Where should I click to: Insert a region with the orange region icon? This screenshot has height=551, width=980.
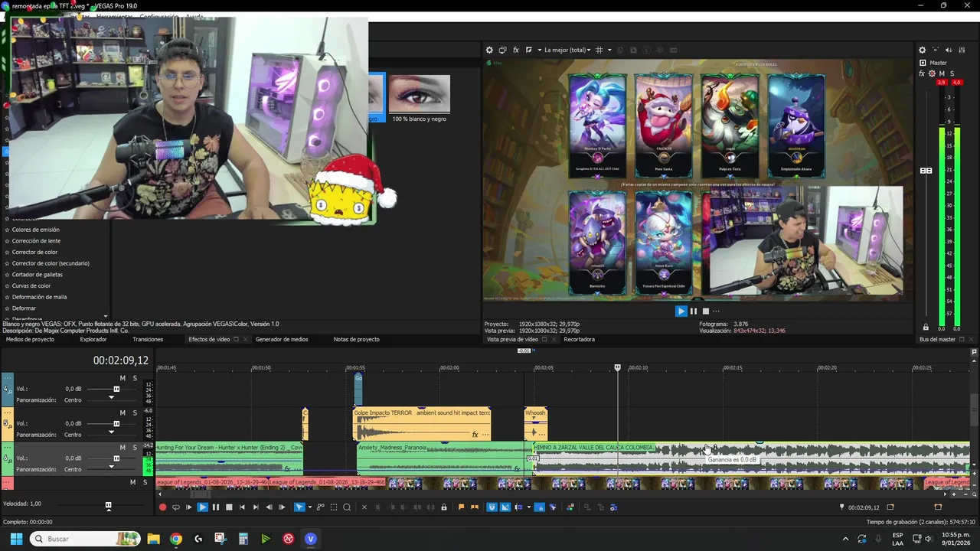click(x=475, y=507)
